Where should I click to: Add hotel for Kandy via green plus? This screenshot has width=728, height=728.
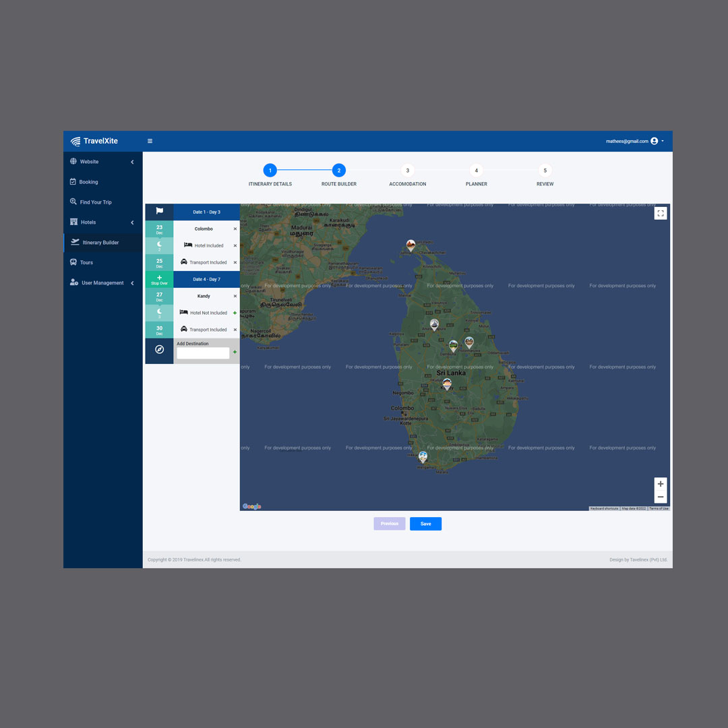click(x=235, y=313)
